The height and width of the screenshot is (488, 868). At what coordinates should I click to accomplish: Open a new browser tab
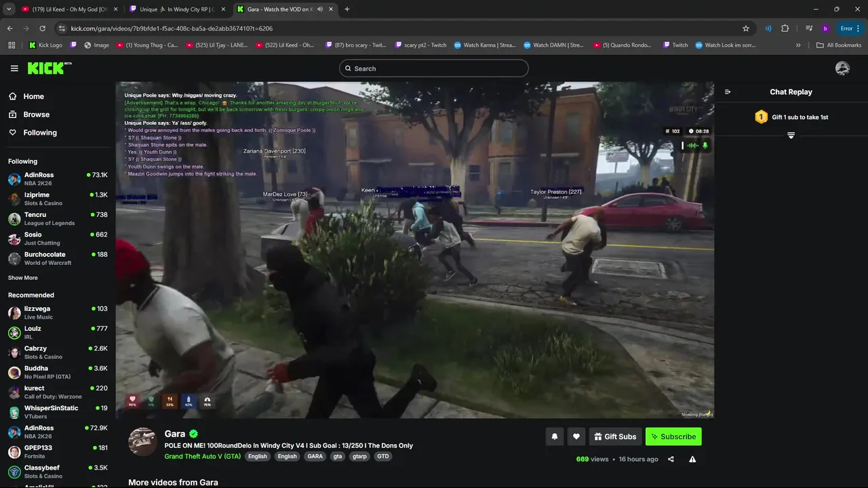coord(347,9)
